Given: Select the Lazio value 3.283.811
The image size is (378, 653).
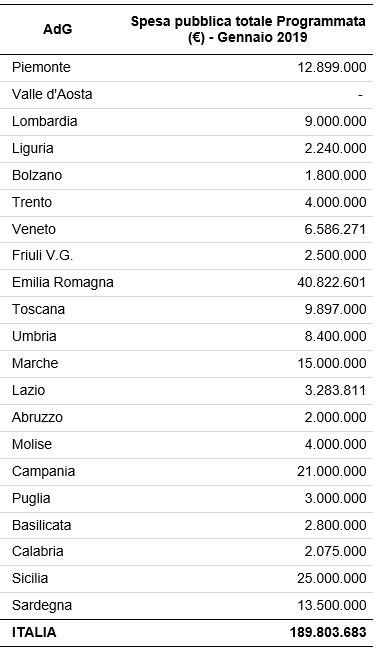Looking at the screenshot, I should (x=335, y=391).
